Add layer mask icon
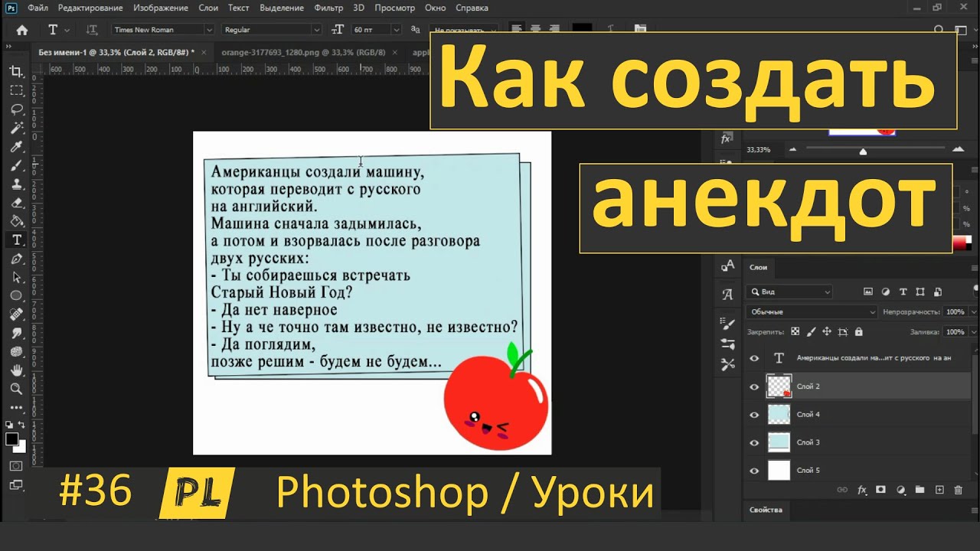 pos(880,490)
